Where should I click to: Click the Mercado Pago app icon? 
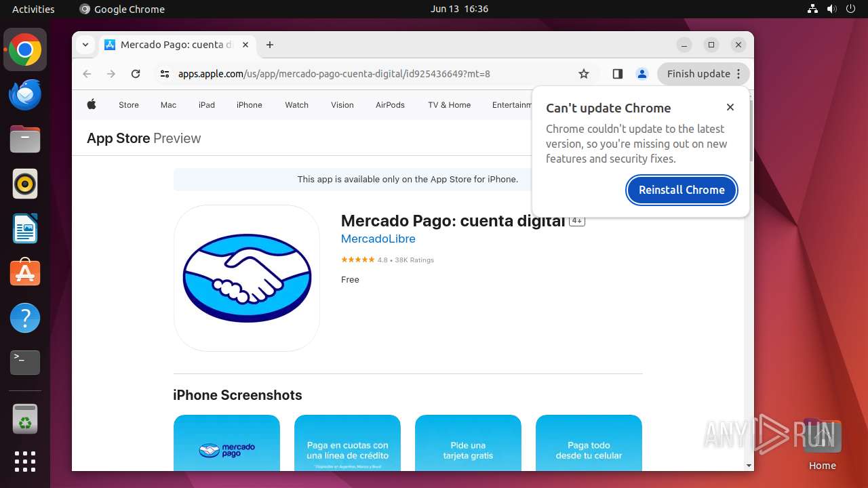click(247, 278)
